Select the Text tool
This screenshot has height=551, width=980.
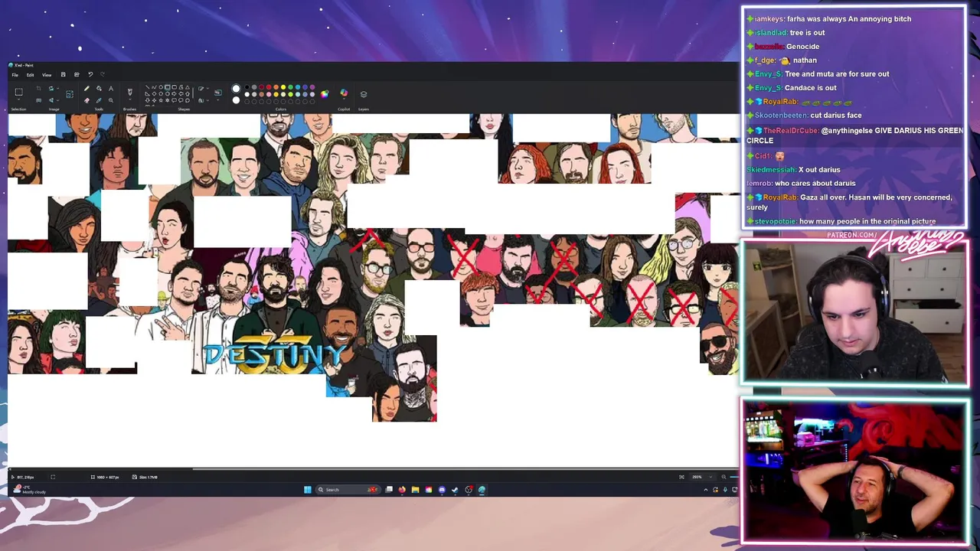point(111,89)
